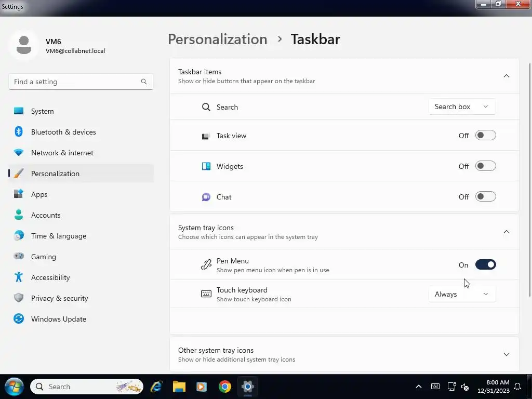Screen dimensions: 532x399
Task: Open the Apps settings category
Action: 81,194
